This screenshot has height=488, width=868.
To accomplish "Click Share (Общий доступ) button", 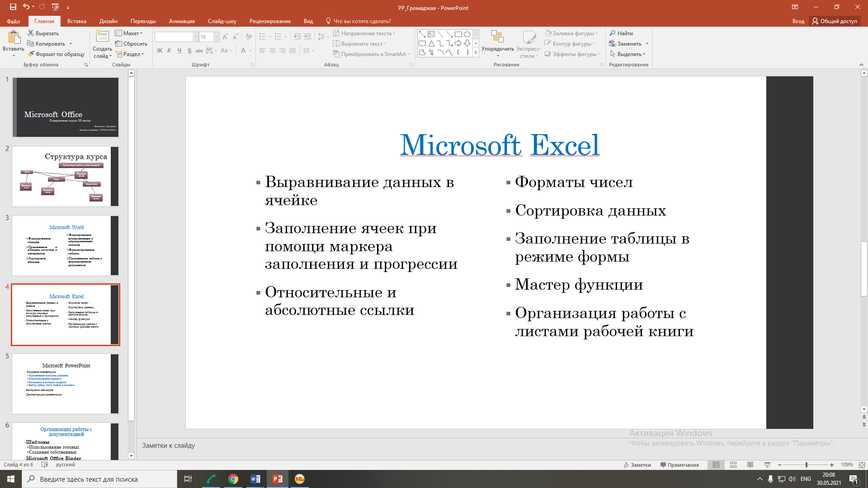I will pos(834,21).
